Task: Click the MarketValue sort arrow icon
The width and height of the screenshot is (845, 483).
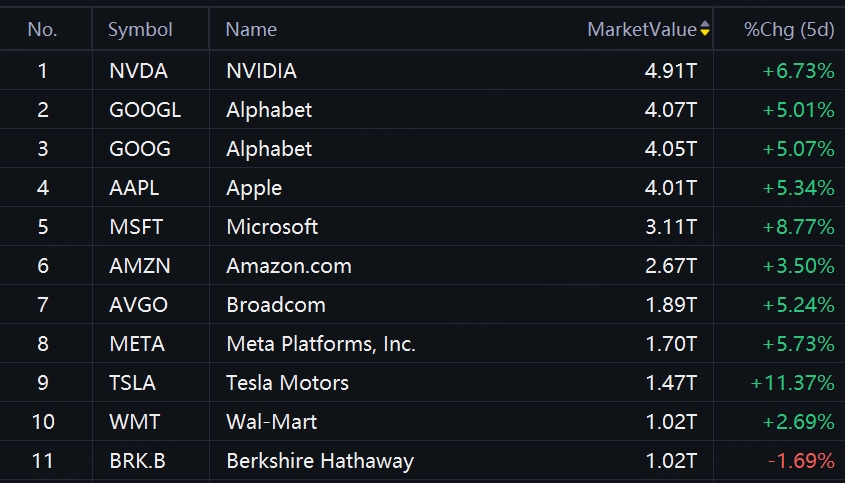Action: (705, 29)
